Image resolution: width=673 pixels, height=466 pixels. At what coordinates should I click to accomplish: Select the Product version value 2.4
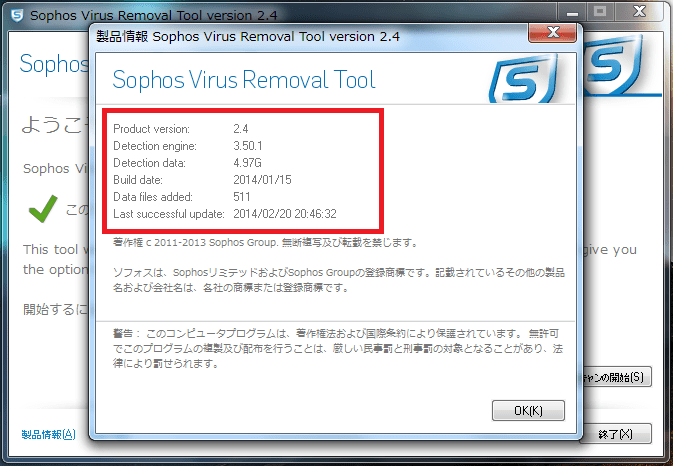point(241,129)
